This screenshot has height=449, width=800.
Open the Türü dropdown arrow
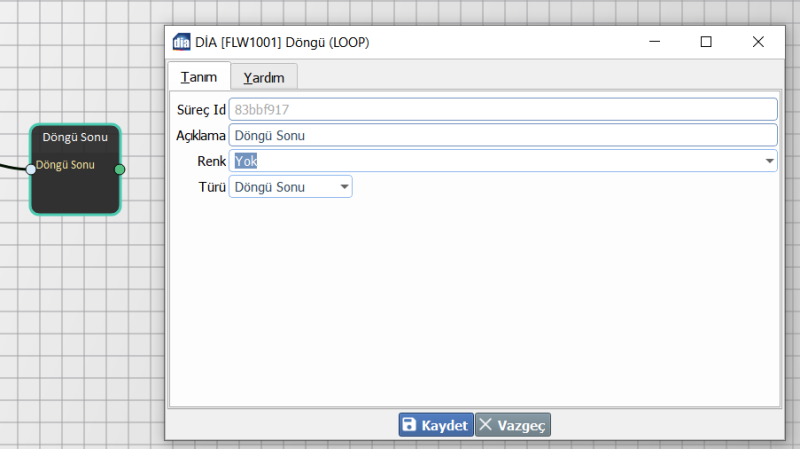click(344, 187)
